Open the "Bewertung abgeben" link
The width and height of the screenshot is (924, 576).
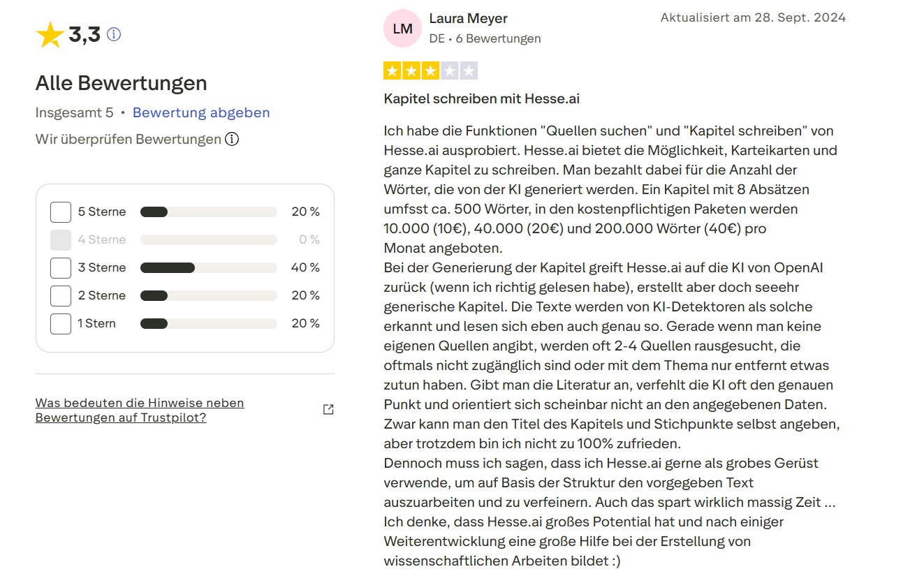coord(201,112)
